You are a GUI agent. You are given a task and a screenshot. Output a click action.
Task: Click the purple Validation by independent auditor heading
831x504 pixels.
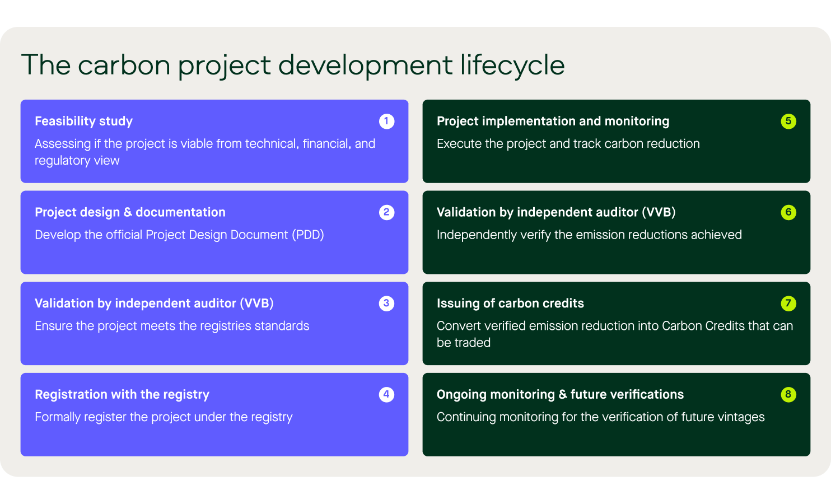coord(154,304)
